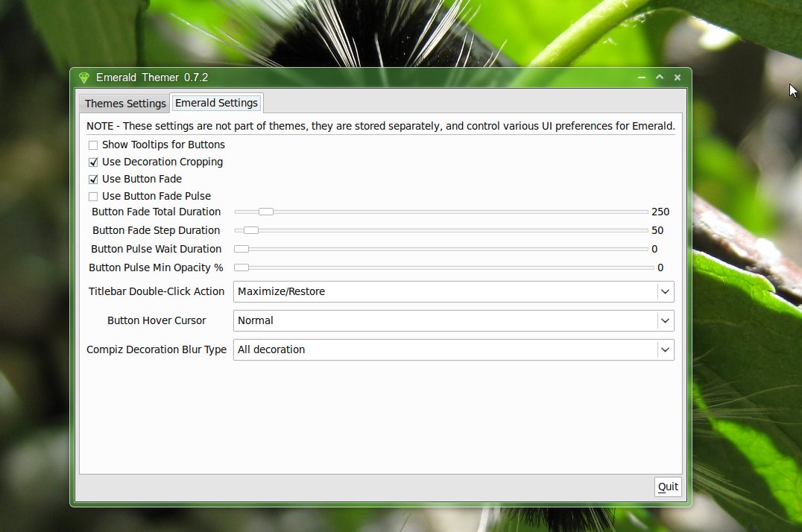
Task: Click the NOTE text about settings
Action: point(381,126)
